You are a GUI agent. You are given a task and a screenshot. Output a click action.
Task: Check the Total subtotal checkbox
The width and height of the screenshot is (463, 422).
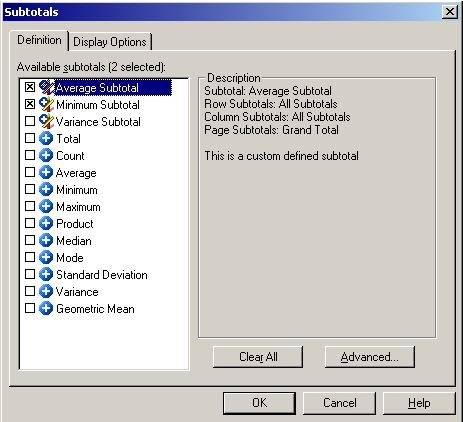[30, 138]
